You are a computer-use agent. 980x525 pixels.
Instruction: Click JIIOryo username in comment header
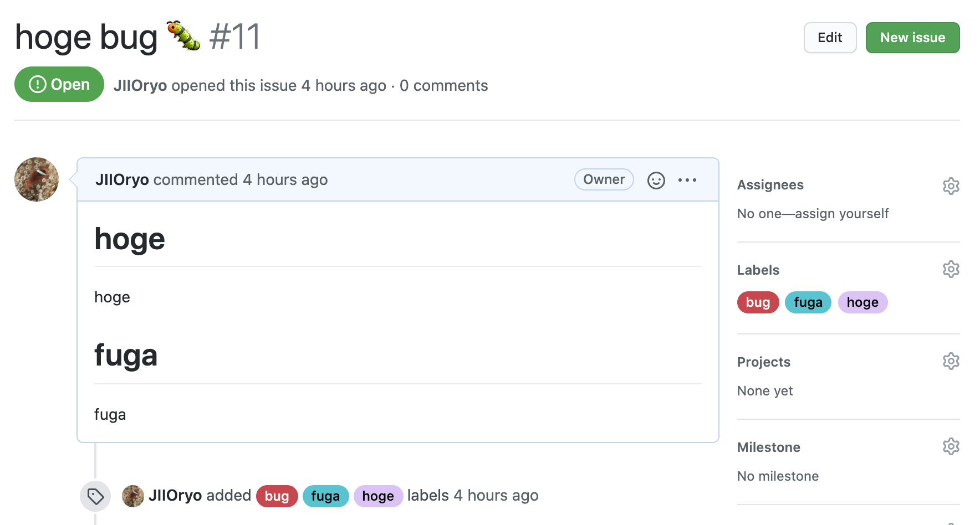click(122, 180)
